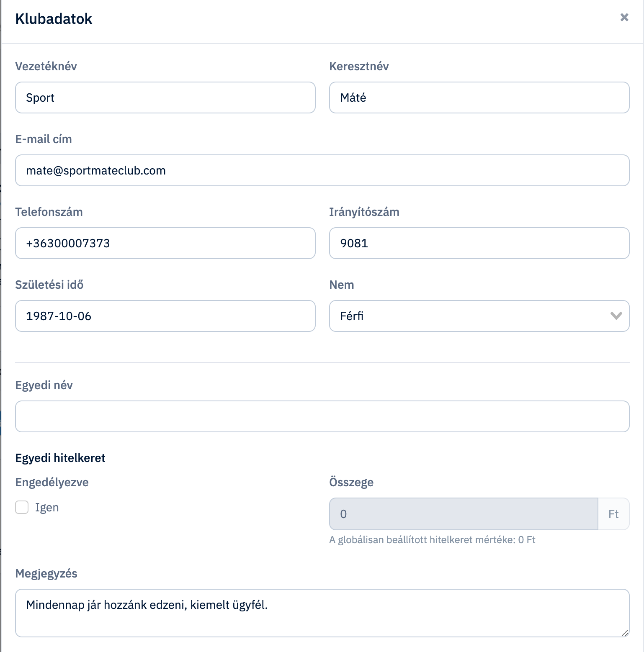The height and width of the screenshot is (652, 644).
Task: Click the chevron arrow in the Nem field
Action: point(616,316)
